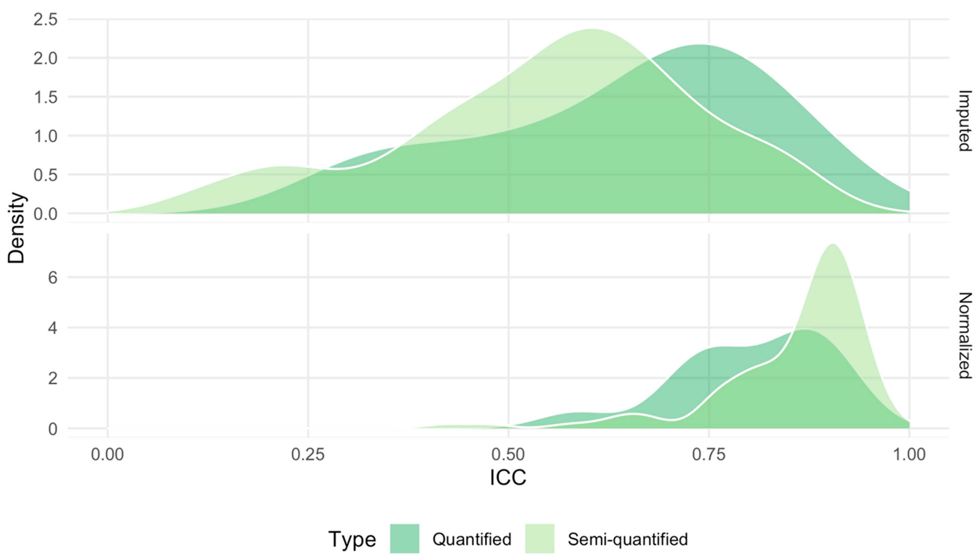Select the "Quantified" legend label text

pyautogui.click(x=472, y=539)
